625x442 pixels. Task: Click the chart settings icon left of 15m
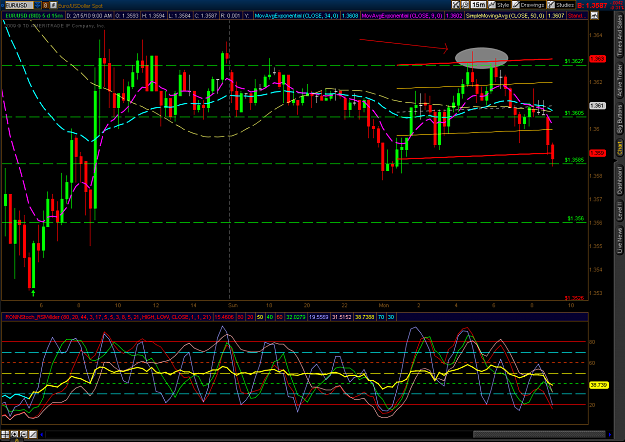[x=456, y=5]
